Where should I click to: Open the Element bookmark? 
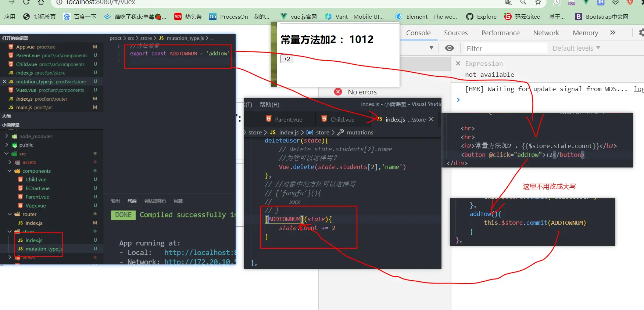pos(426,17)
